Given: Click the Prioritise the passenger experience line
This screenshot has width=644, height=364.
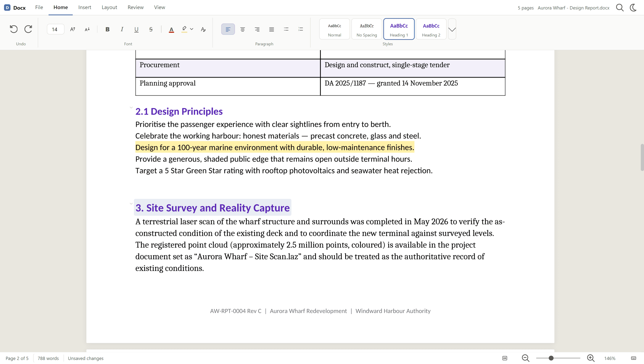Looking at the screenshot, I should click(263, 124).
